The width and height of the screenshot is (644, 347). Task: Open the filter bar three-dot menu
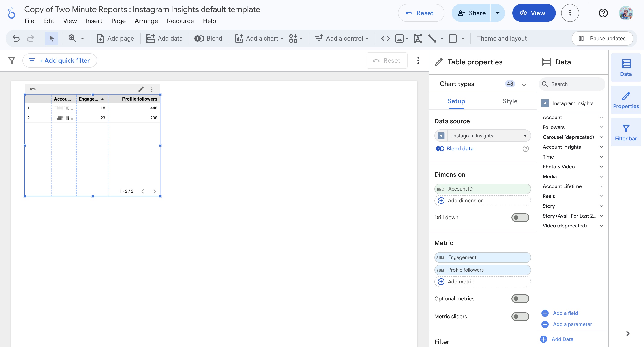pyautogui.click(x=418, y=60)
